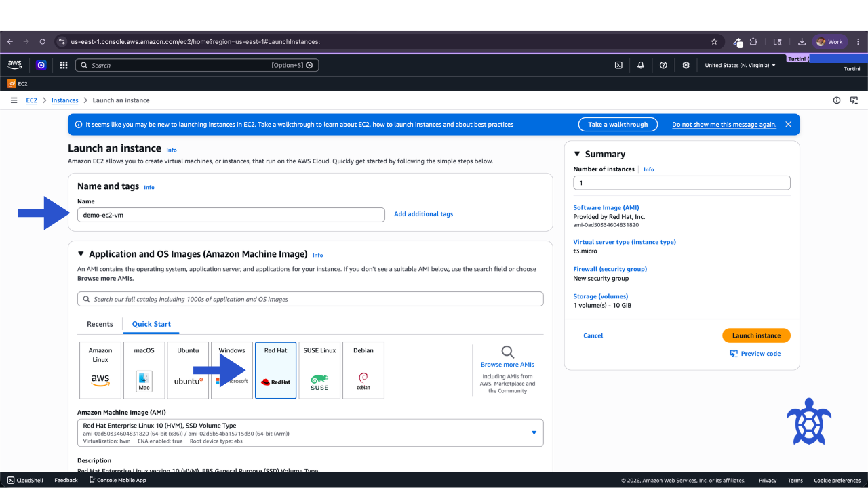Viewport: 868px width, 488px height.
Task: Switch to the Recents tab
Action: (100, 324)
